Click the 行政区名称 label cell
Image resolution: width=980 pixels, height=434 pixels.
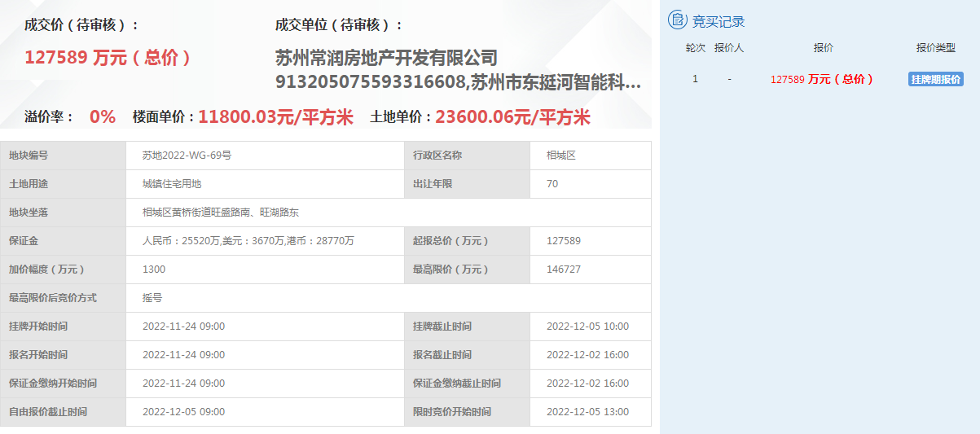coord(468,156)
